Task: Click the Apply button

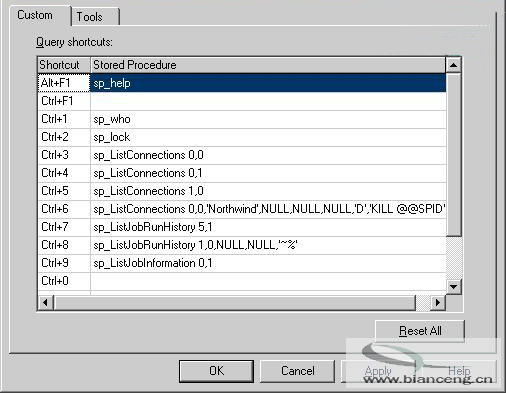Action: (378, 371)
